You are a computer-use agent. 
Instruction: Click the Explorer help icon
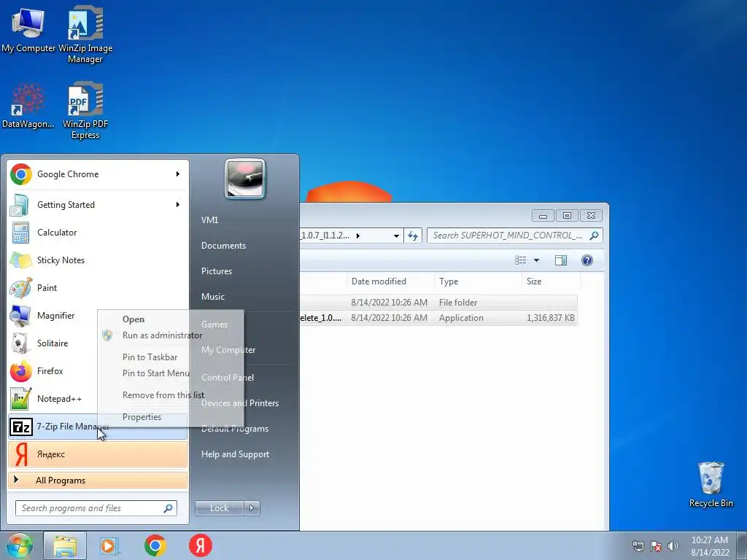click(587, 260)
